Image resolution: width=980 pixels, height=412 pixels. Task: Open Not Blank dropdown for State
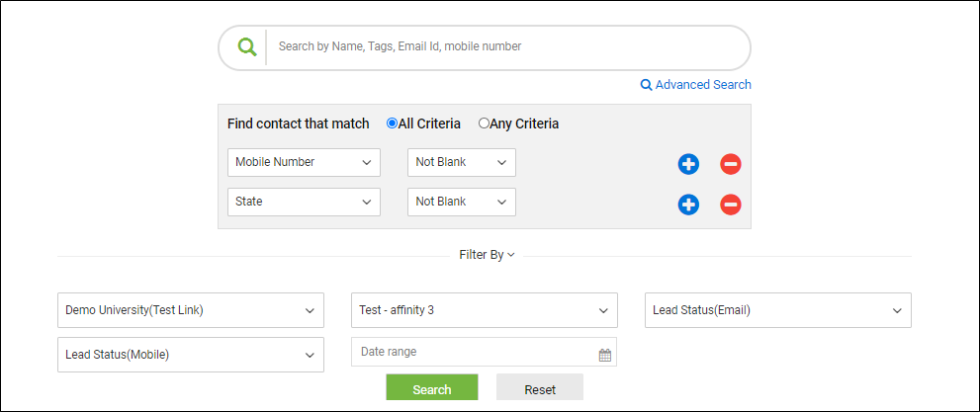(461, 202)
